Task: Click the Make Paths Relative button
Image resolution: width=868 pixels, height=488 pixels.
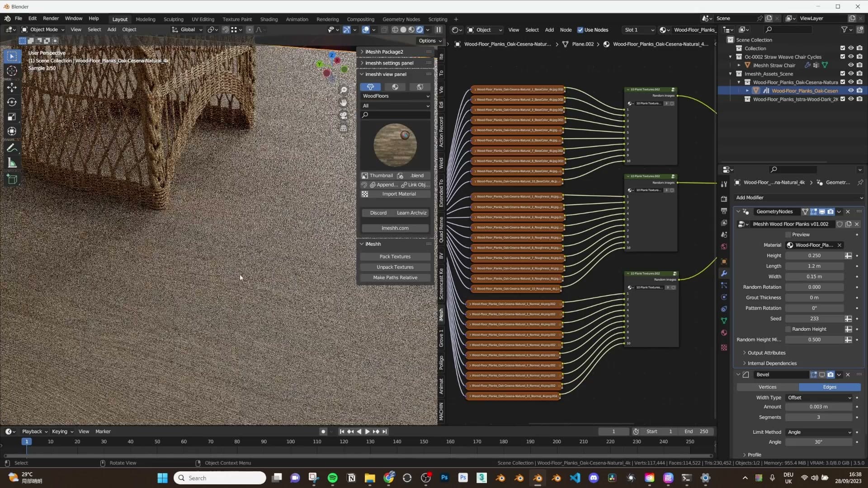Action: pos(395,277)
